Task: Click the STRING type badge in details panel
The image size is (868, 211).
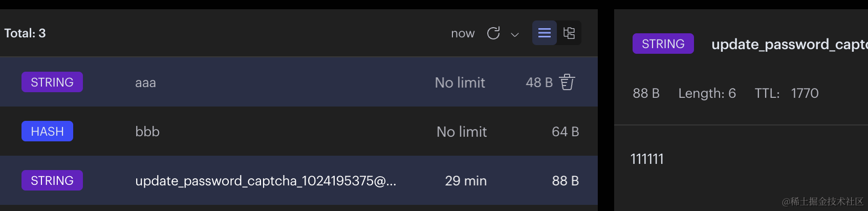Action: [x=663, y=44]
